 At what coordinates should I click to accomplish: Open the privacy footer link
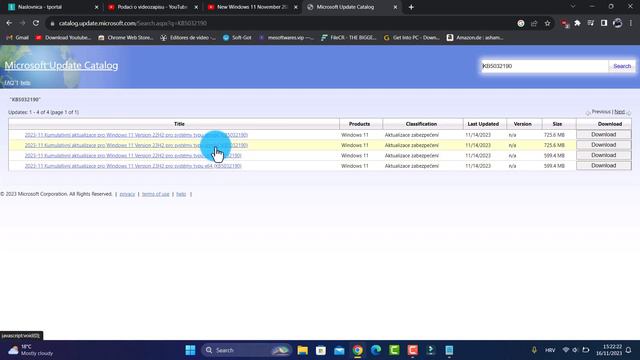click(127, 194)
